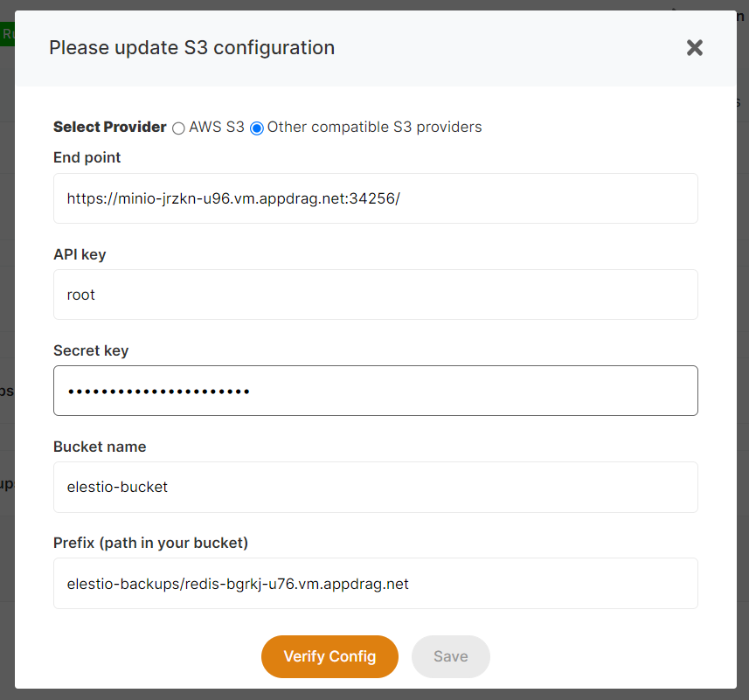Screen dimensions: 749x700
Task: Click the 'End point' field label
Action: coord(87,157)
